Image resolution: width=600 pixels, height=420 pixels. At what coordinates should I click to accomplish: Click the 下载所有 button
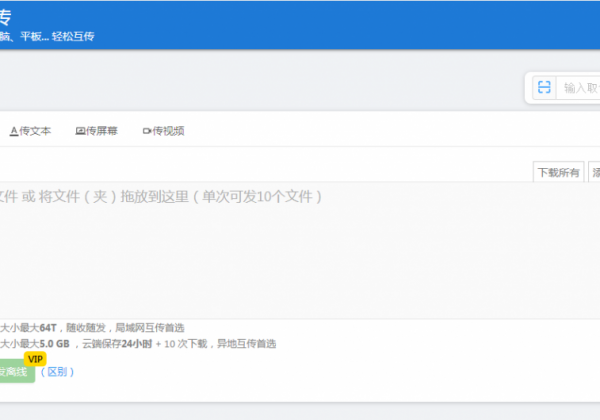558,172
